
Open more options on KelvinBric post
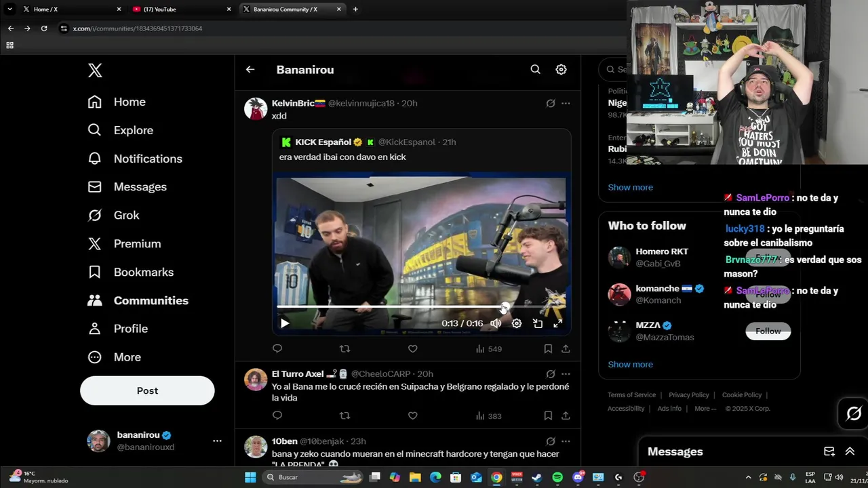click(566, 103)
